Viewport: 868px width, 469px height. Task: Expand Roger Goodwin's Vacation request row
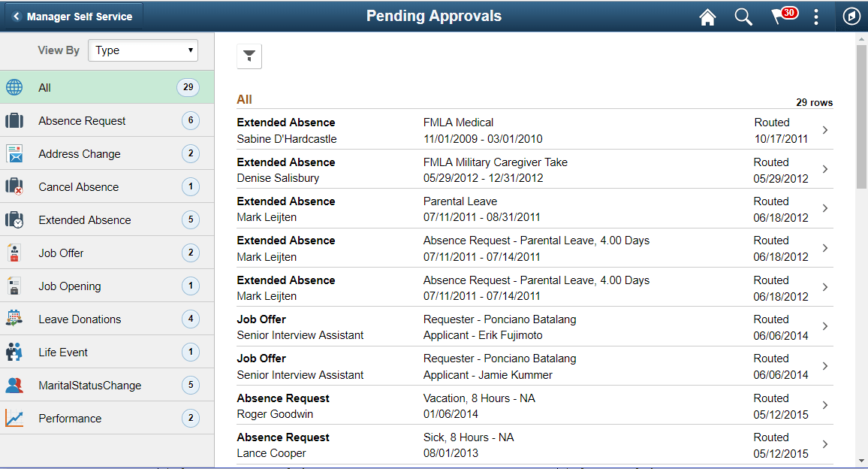(824, 405)
